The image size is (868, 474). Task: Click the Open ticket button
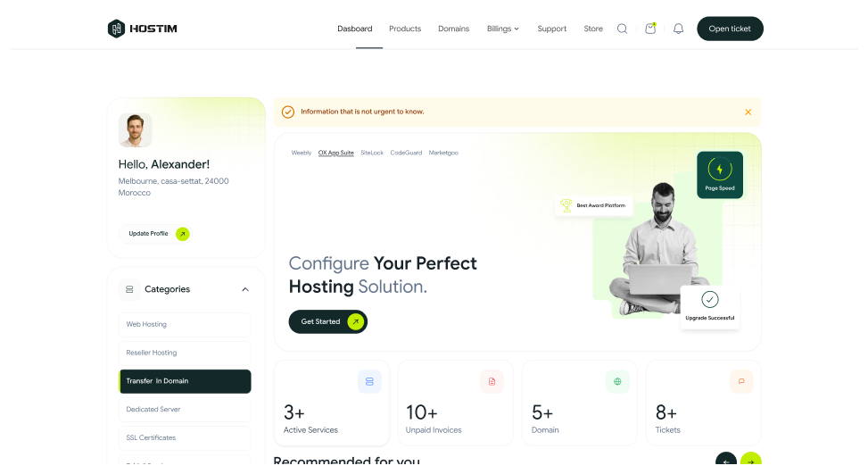(730, 29)
